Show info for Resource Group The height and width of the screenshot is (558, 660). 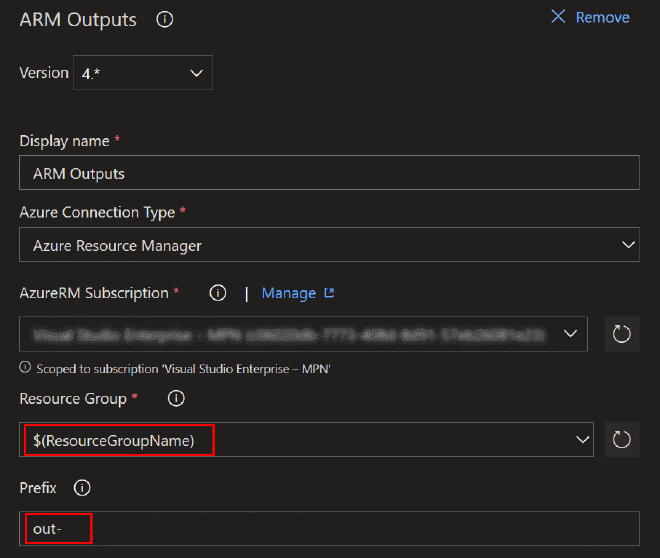coord(176,399)
